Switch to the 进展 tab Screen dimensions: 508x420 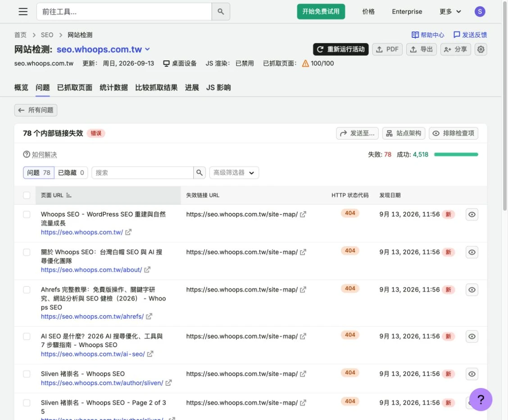tap(192, 87)
